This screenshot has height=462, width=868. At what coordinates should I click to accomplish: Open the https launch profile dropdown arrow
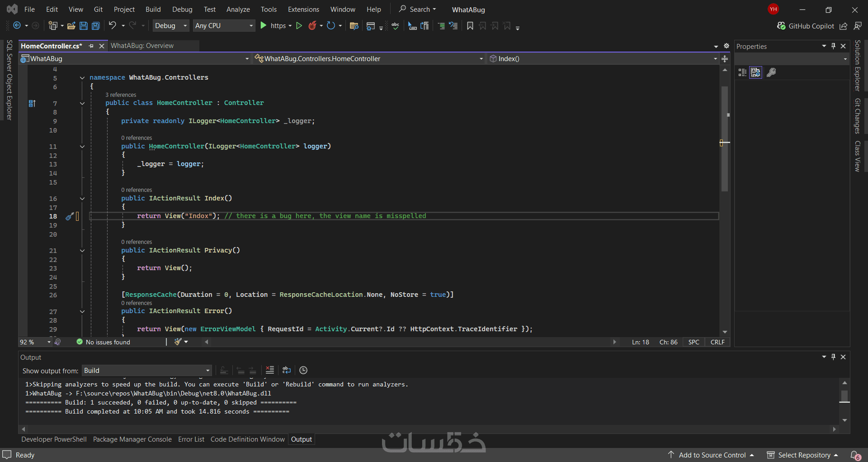[x=290, y=26]
